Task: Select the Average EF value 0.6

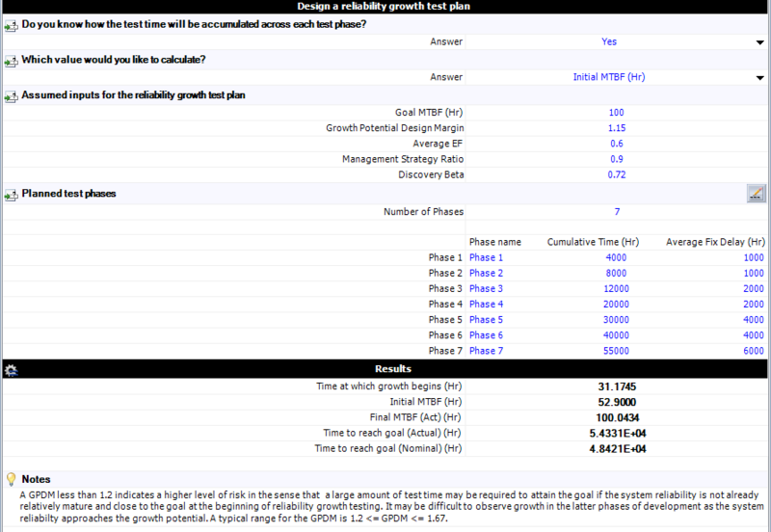Action: coord(616,144)
